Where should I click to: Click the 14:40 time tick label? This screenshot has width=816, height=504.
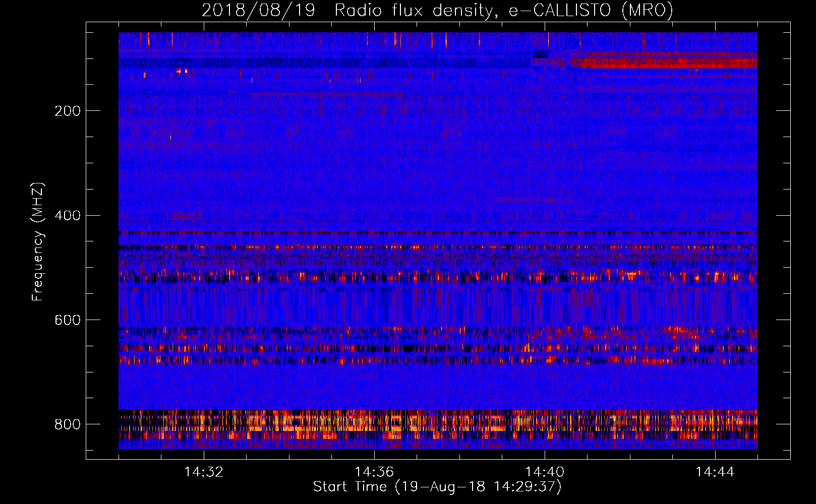point(545,472)
